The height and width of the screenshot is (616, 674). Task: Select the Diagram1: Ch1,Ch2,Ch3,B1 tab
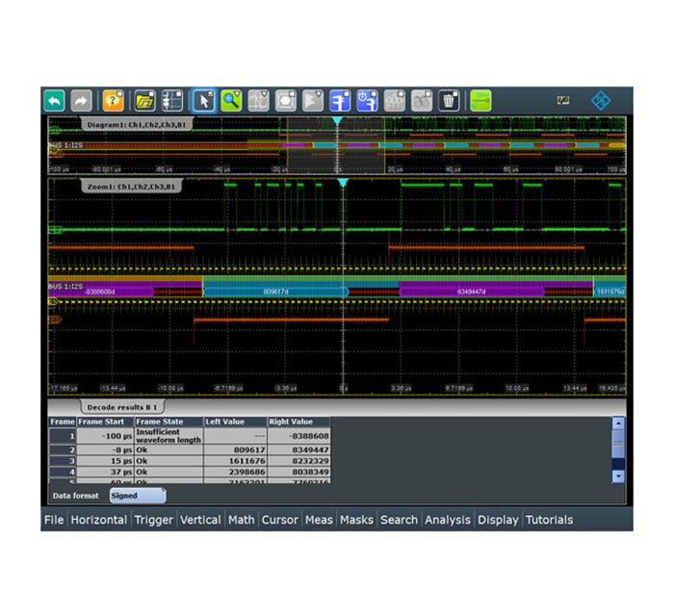point(137,124)
